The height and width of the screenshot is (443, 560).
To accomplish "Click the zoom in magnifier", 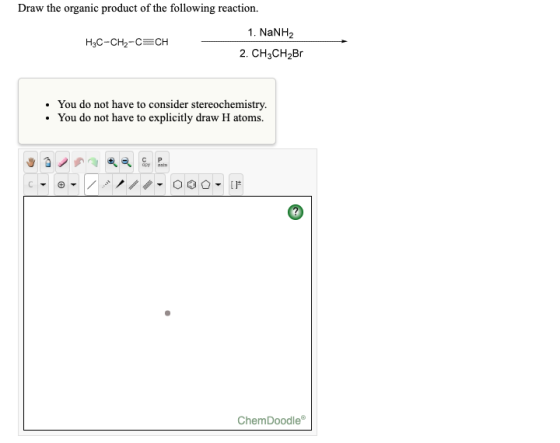I will [x=112, y=162].
